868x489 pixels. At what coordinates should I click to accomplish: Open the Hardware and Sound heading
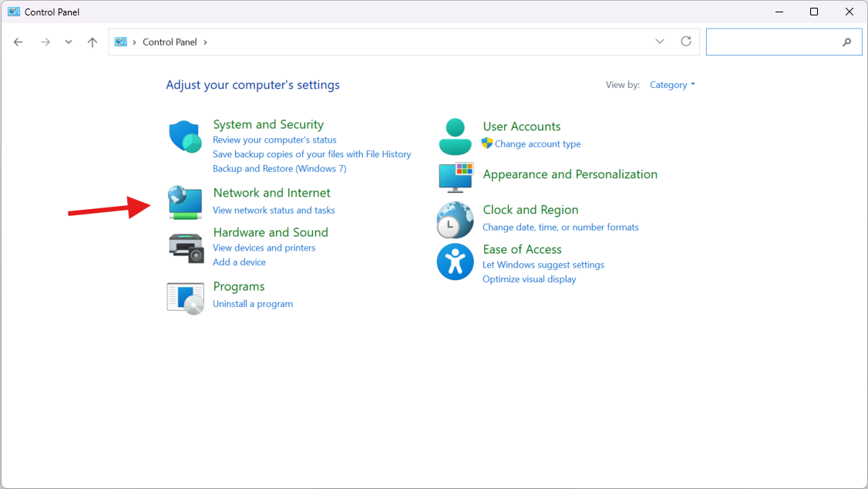point(271,232)
